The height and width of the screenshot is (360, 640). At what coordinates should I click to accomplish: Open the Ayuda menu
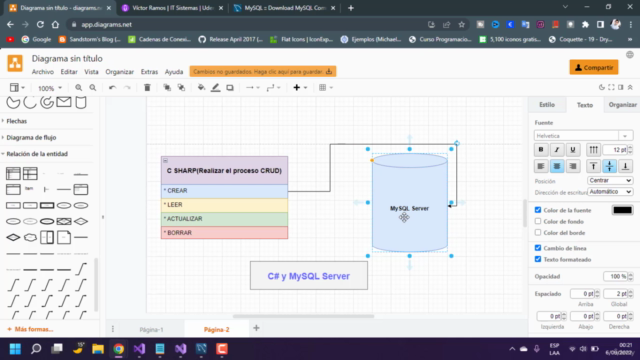tap(174, 72)
